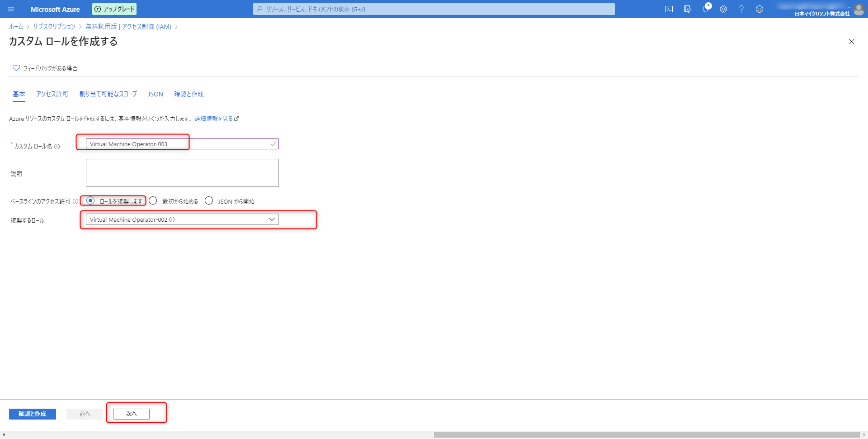Click the feedback heart icon
The width and height of the screenshot is (868, 439).
click(x=16, y=68)
